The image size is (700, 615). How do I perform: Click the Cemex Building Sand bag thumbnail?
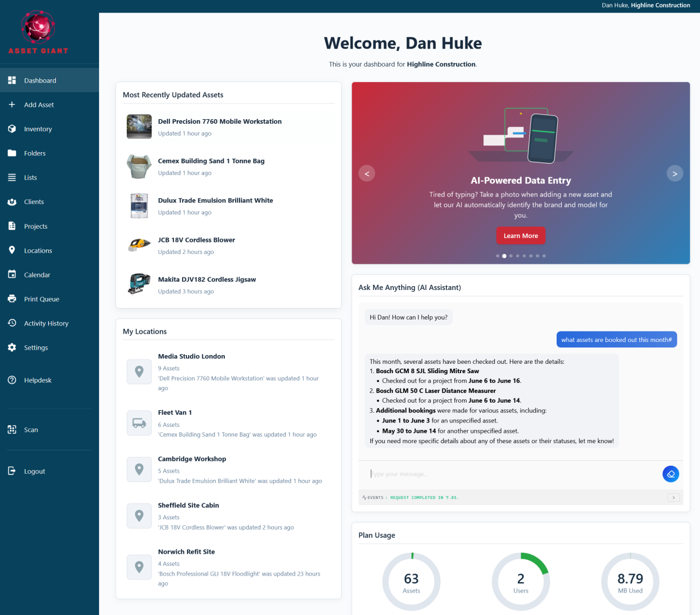click(x=139, y=166)
